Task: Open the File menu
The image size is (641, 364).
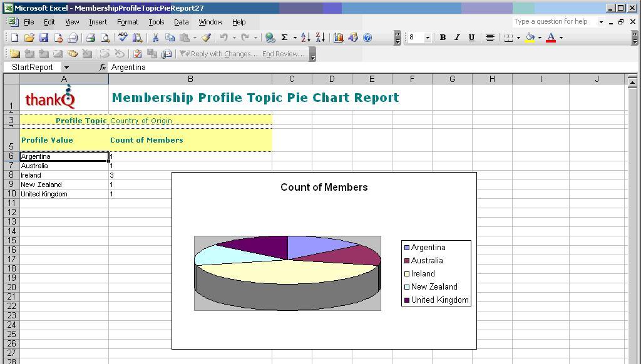Action: pos(29,22)
